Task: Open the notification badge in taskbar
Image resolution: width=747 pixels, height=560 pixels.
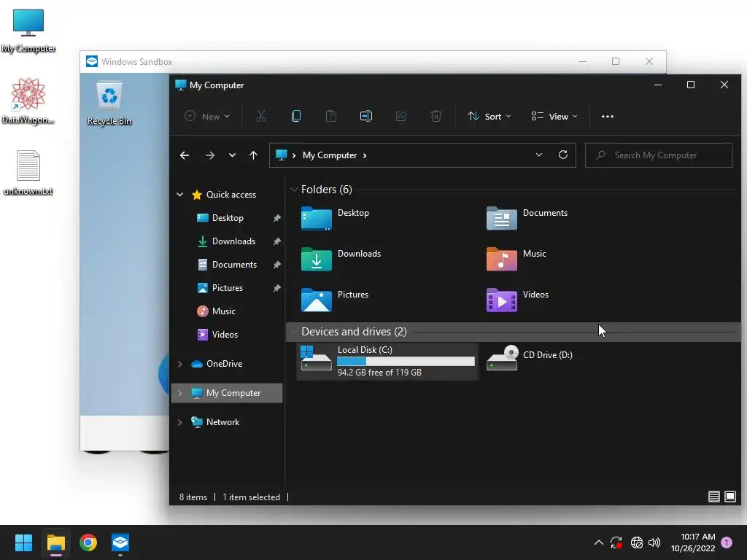Action: [727, 542]
